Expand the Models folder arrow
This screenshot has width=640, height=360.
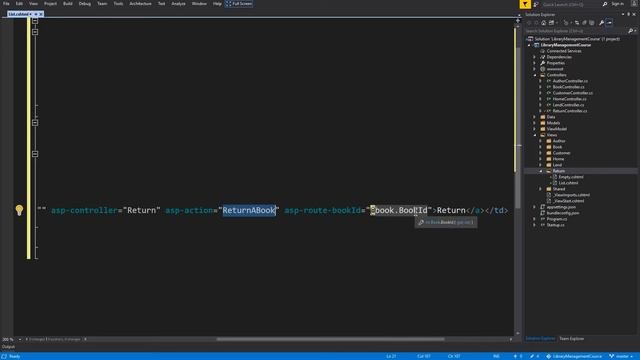coord(535,123)
